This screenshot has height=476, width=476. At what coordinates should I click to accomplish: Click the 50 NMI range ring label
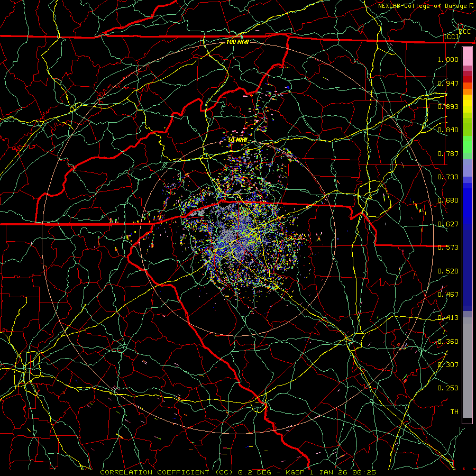(237, 140)
